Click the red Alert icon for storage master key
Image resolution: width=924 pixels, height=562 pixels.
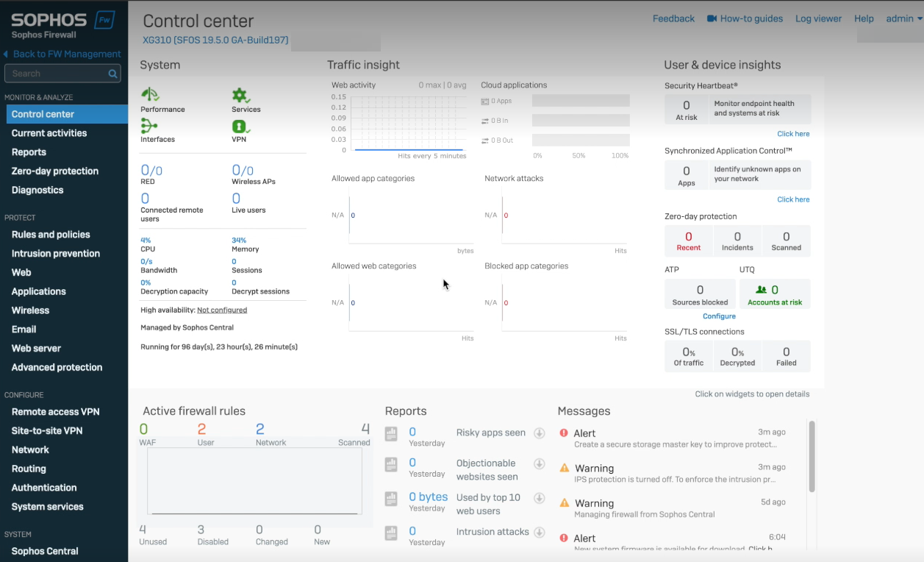[564, 433]
